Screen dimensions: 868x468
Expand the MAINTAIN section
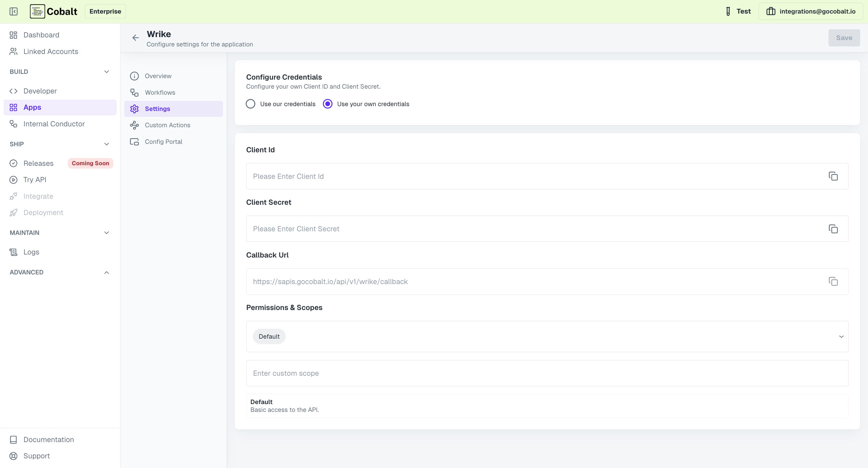106,233
